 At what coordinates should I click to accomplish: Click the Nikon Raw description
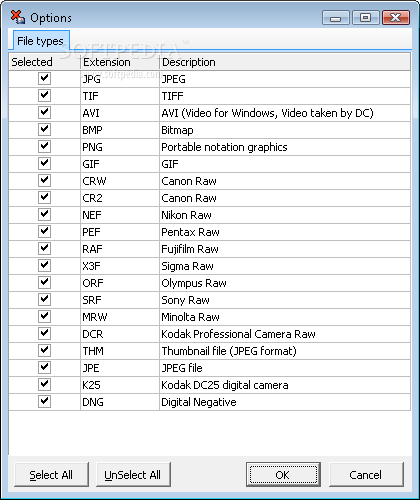pyautogui.click(x=186, y=215)
